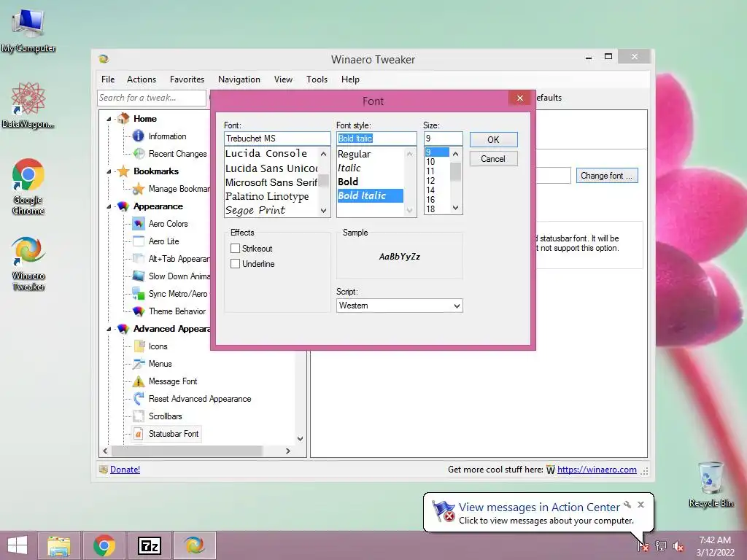Viewport: 747px width, 560px height.
Task: Click the Font name input field
Action: [x=276, y=139]
